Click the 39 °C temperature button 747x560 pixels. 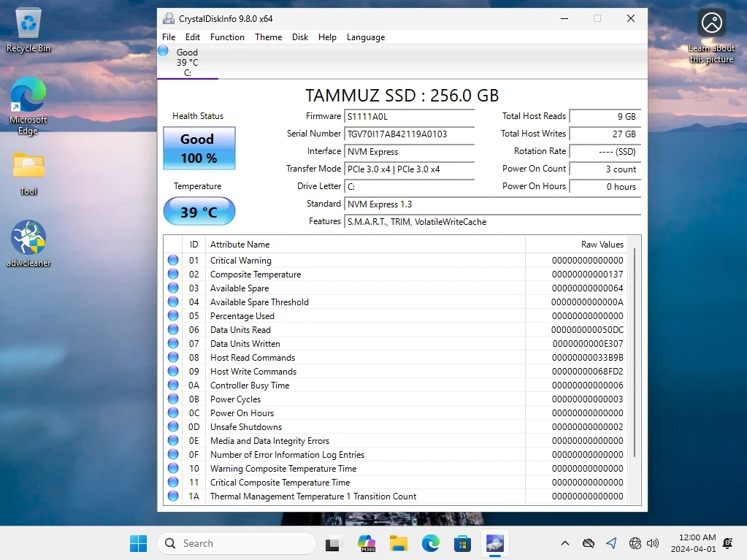click(x=199, y=212)
